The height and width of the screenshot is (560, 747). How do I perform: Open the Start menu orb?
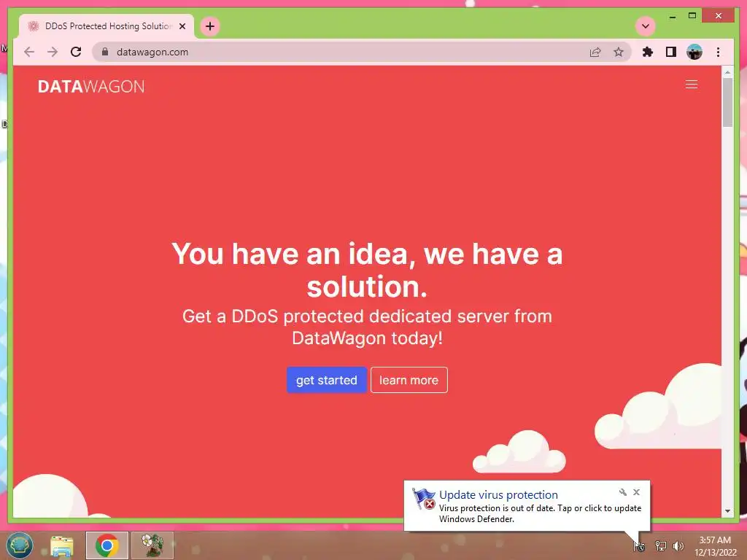(19, 545)
